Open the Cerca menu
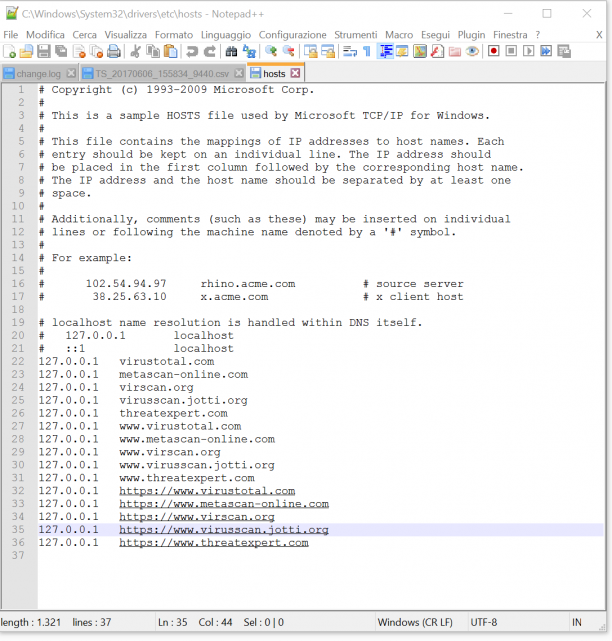 pos(85,35)
